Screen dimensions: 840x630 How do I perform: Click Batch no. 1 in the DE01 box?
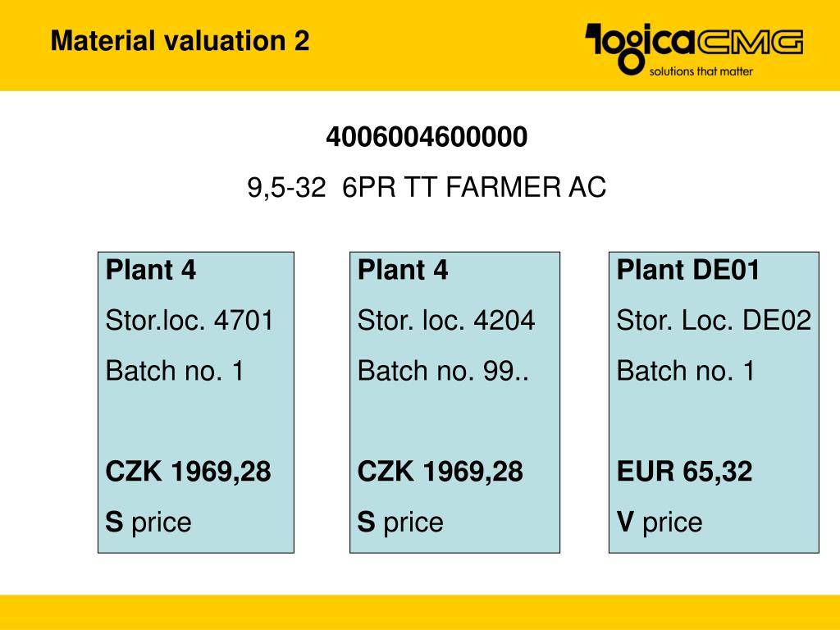click(686, 371)
